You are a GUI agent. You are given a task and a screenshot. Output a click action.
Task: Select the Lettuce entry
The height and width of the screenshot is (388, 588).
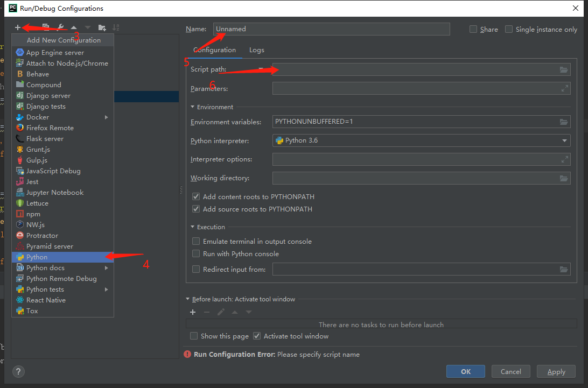(62, 203)
